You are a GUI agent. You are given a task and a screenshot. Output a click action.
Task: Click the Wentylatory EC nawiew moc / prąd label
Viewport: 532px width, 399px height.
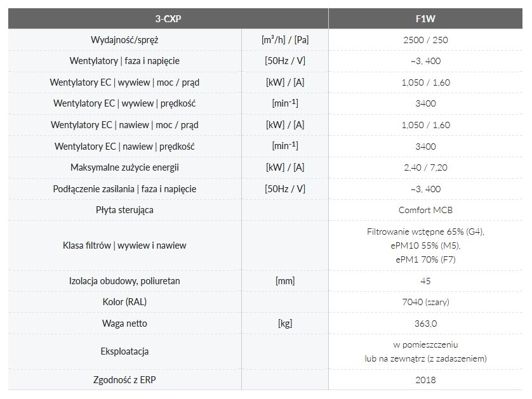124,125
